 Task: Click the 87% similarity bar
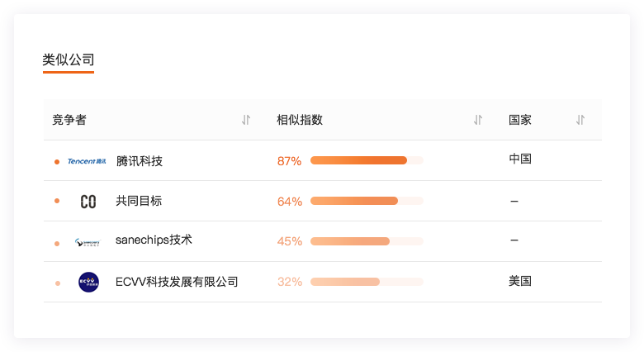[367, 160]
